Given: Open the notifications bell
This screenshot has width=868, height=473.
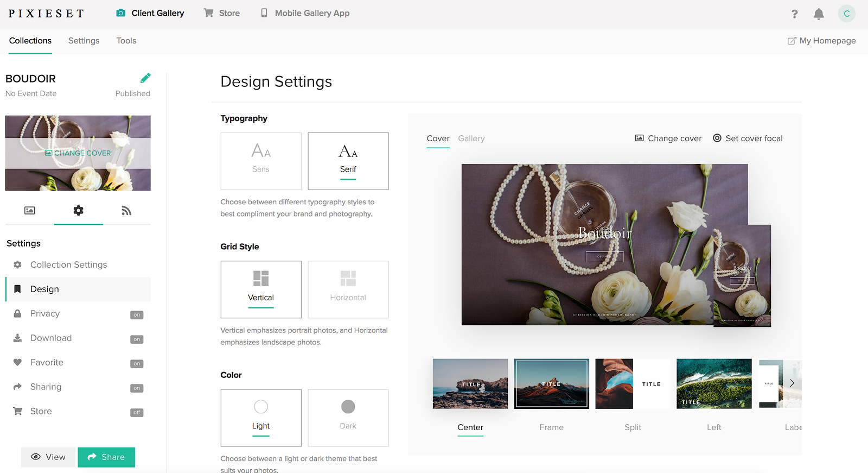Looking at the screenshot, I should (x=819, y=14).
